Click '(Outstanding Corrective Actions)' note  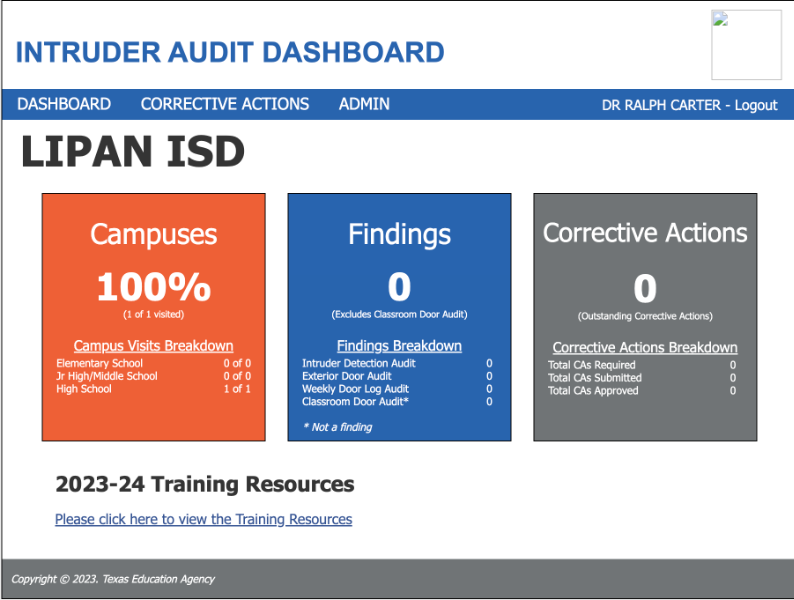click(x=645, y=316)
